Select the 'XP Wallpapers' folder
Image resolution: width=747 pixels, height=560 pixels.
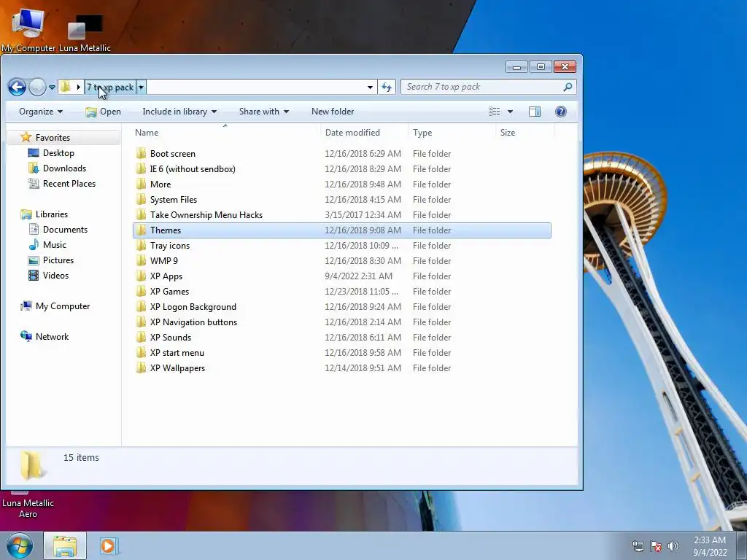[341, 368]
